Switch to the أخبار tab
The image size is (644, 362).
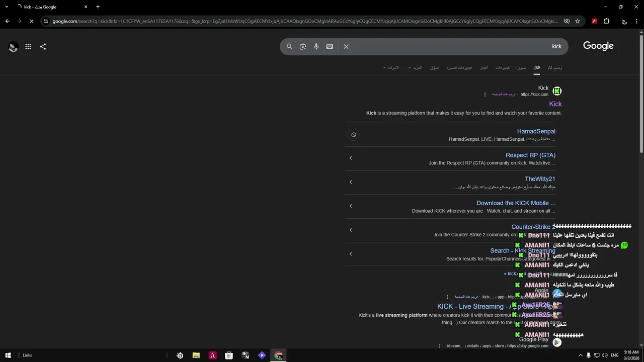(x=484, y=67)
